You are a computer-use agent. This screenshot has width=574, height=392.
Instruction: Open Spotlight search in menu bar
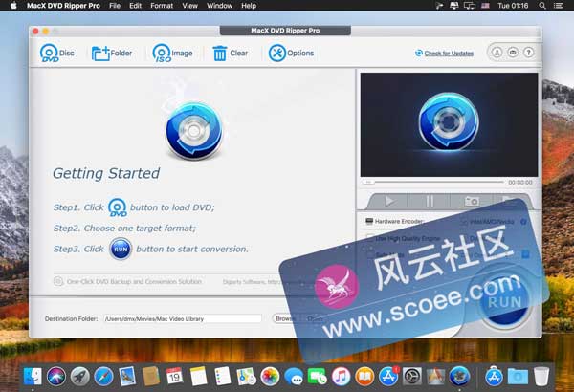542,6
